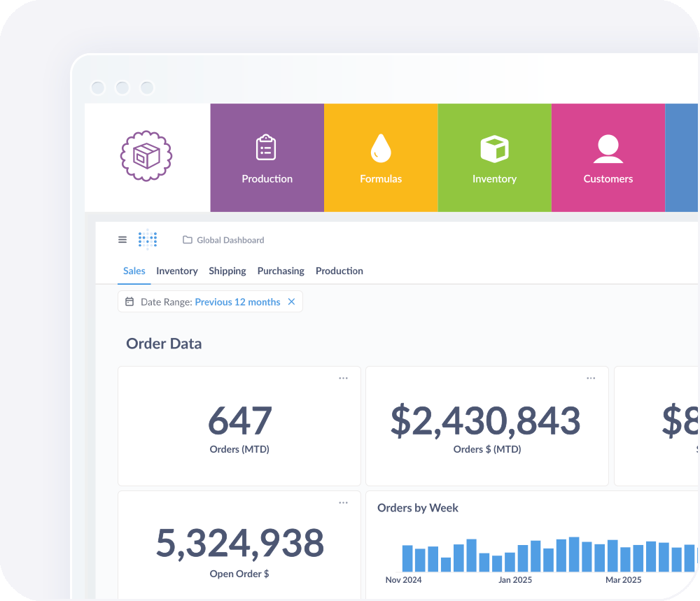Open the Customers person tile
The width and height of the screenshot is (700, 601).
coord(608,158)
